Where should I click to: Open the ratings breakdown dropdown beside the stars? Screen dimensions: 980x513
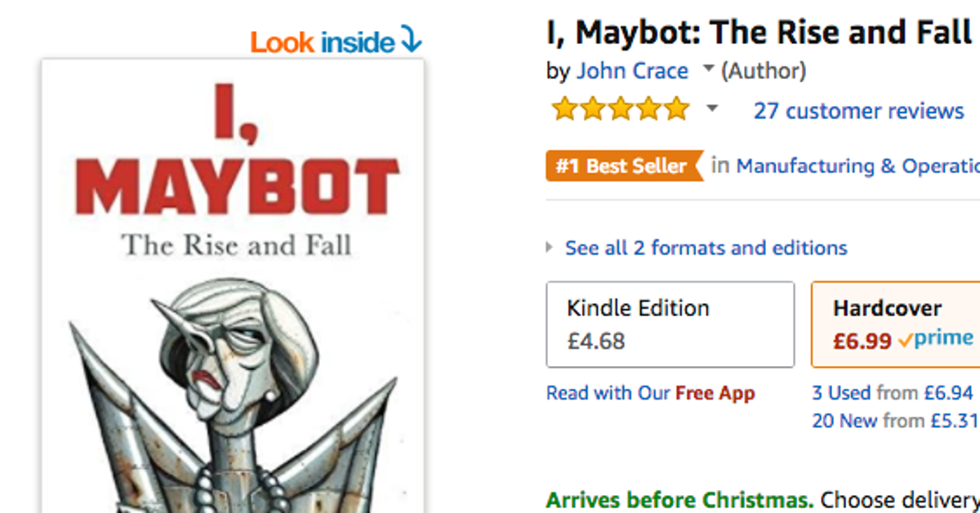tap(710, 109)
